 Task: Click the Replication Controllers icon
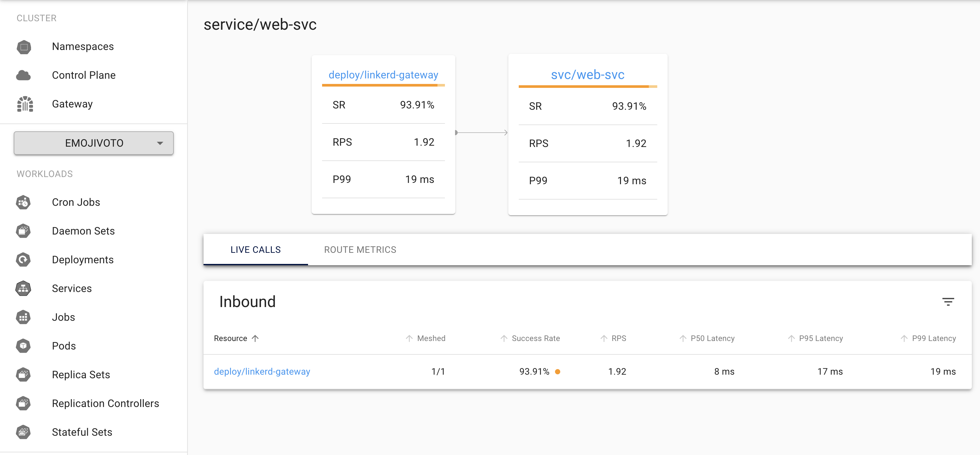[24, 403]
